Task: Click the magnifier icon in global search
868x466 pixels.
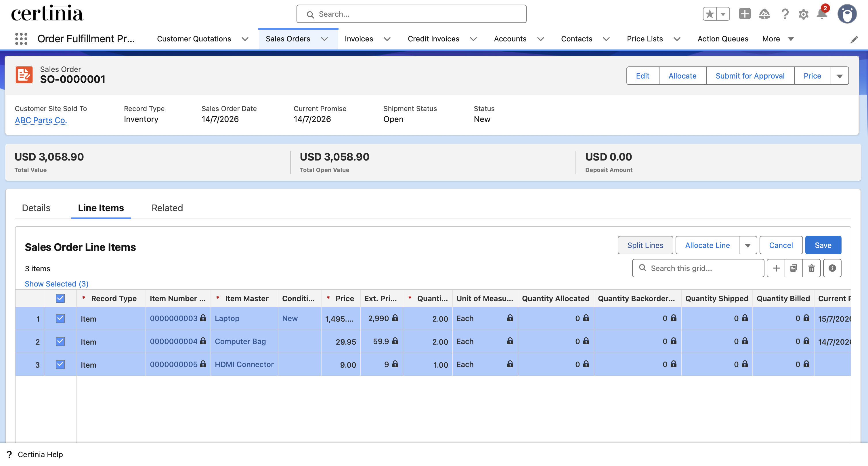Action: [x=310, y=14]
